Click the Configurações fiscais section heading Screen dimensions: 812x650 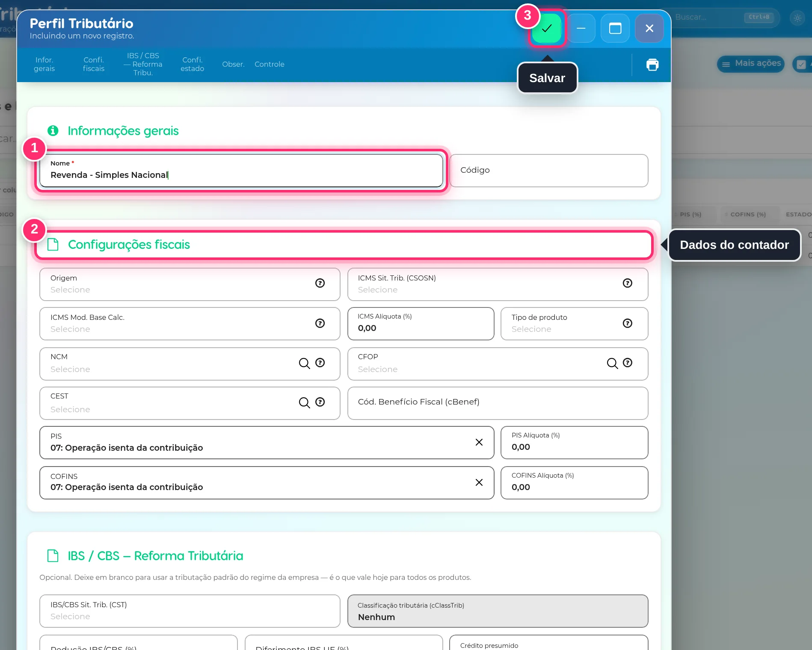129,245
